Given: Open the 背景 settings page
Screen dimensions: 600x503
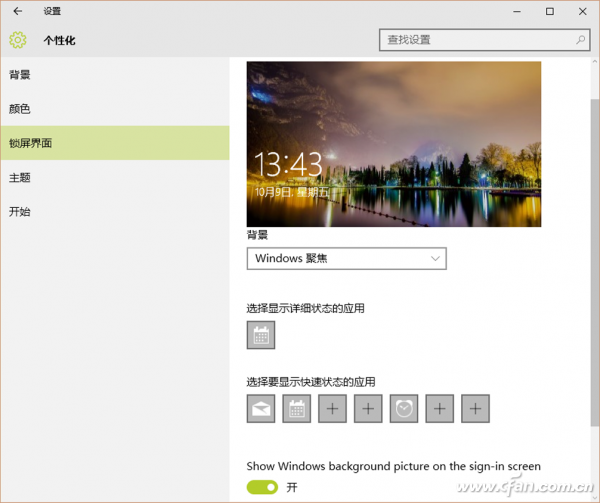Looking at the screenshot, I should 115,75.
